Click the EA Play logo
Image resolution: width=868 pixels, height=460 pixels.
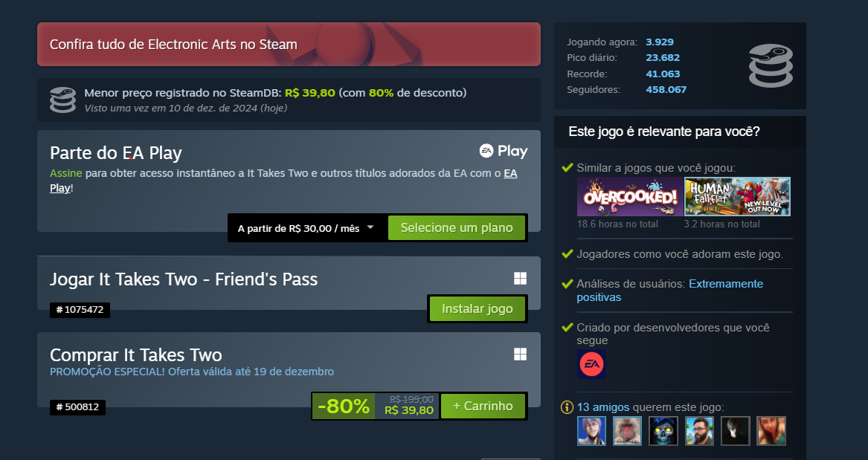pyautogui.click(x=504, y=151)
